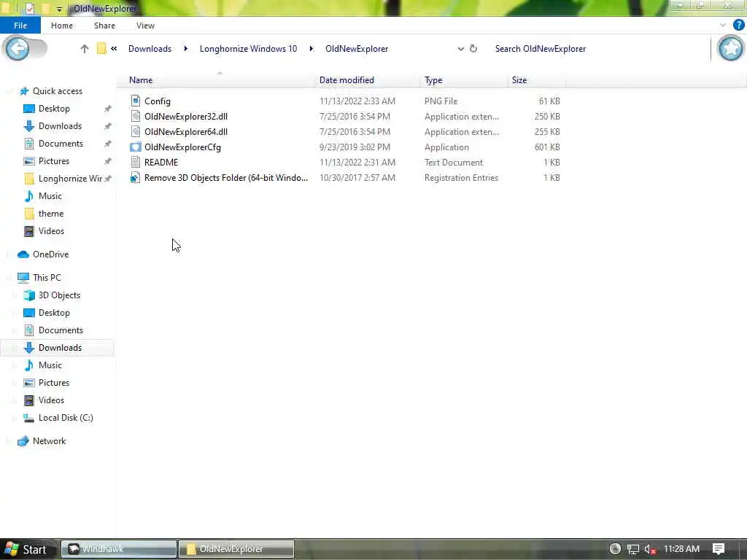Click the Refresh icon in address bar
Screen dimensions: 747x560
473,49
